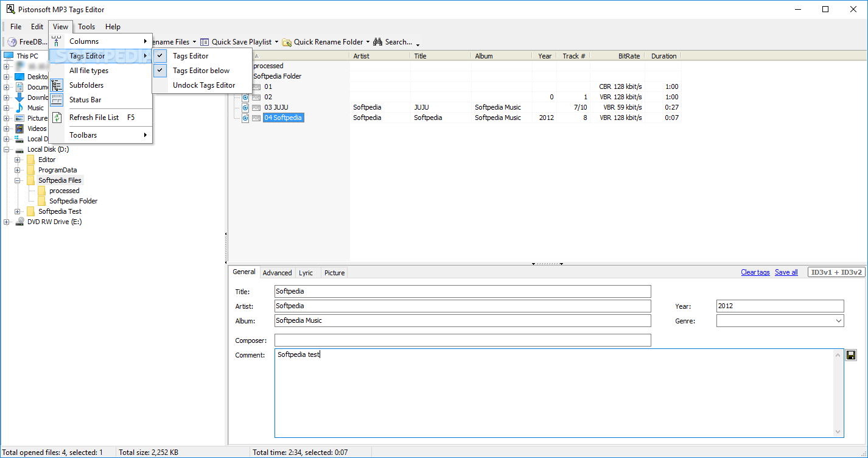Click the MP3 file icon of 04 Softpedia
The image size is (868, 458).
click(245, 118)
